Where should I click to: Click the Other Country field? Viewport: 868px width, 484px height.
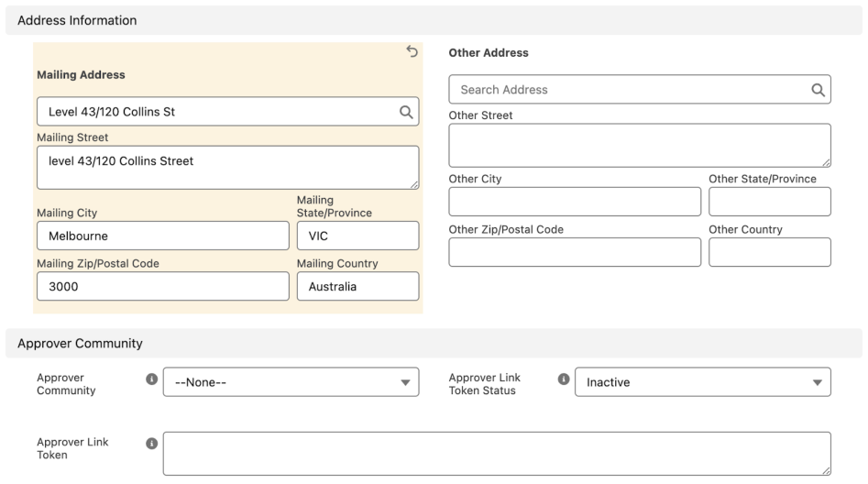tap(770, 252)
